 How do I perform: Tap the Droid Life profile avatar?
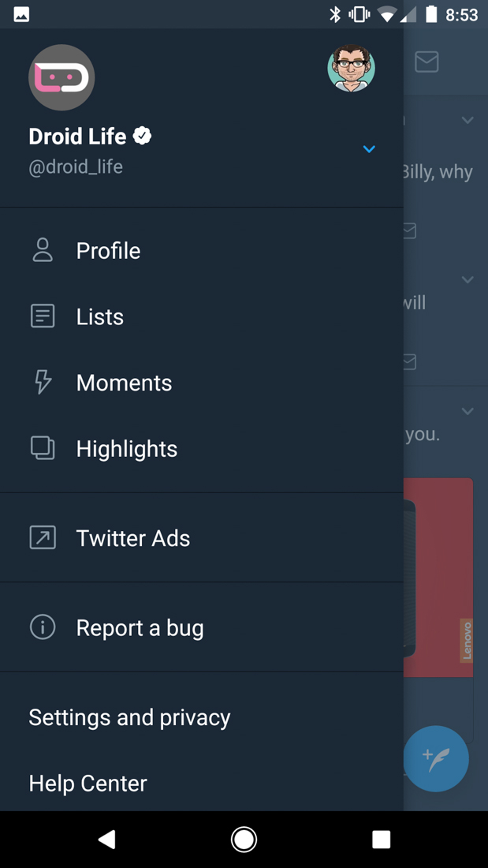[61, 77]
